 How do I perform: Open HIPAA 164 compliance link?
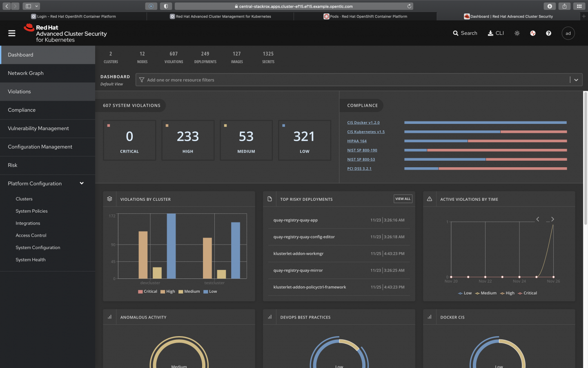coord(357,141)
